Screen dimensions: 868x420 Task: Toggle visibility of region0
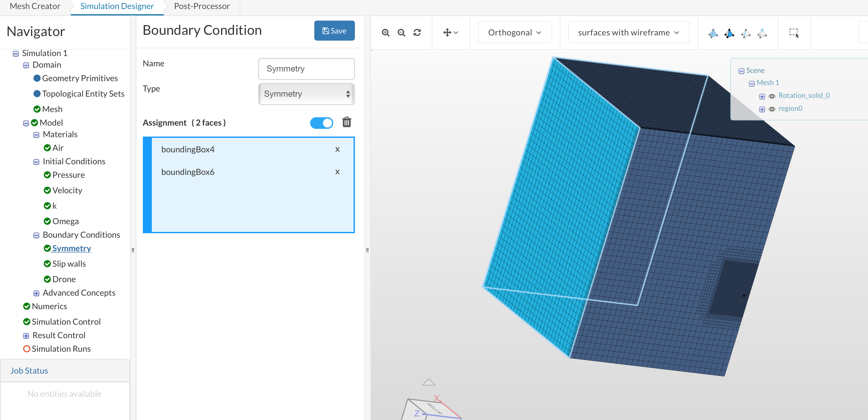pos(771,109)
